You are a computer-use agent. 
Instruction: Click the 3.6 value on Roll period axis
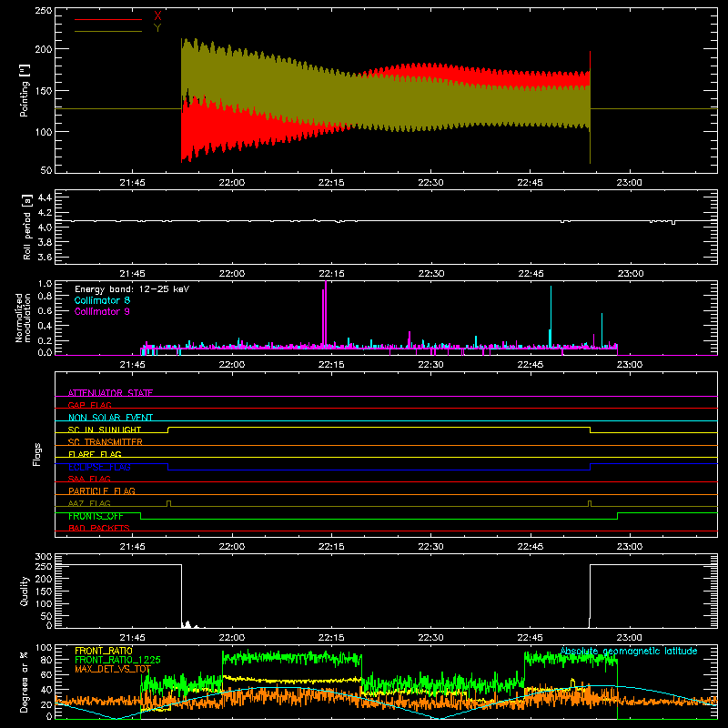pyautogui.click(x=45, y=257)
